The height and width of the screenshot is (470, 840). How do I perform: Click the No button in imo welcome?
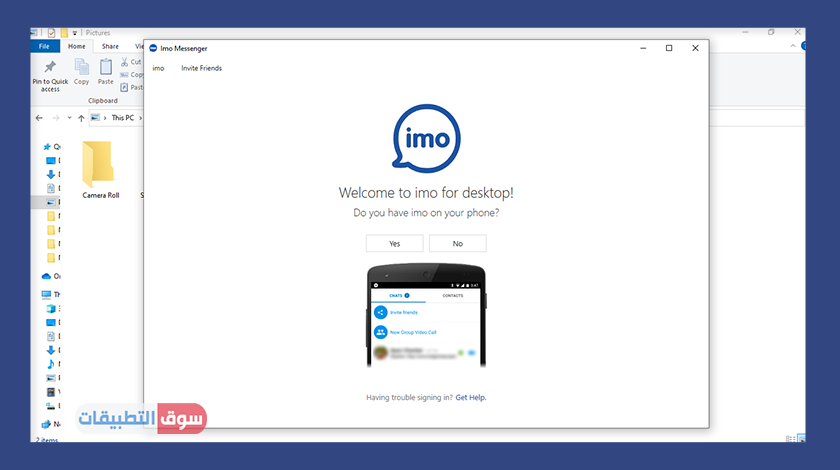coord(458,243)
